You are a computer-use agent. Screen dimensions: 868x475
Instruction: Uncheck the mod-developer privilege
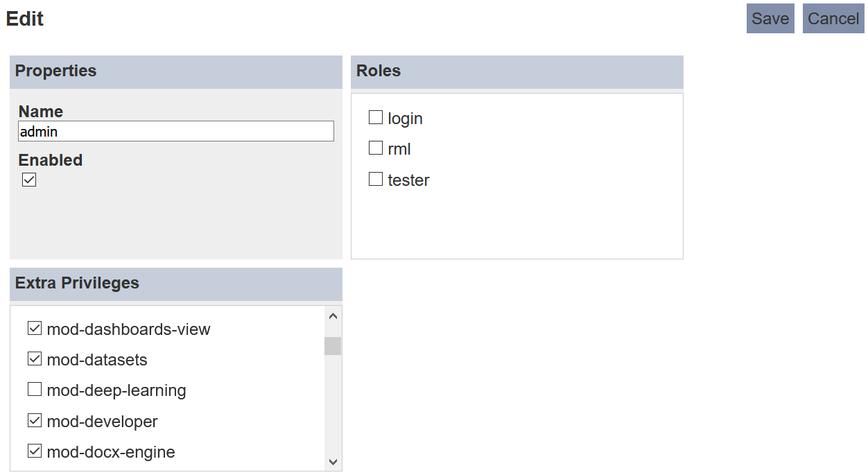[x=35, y=420]
